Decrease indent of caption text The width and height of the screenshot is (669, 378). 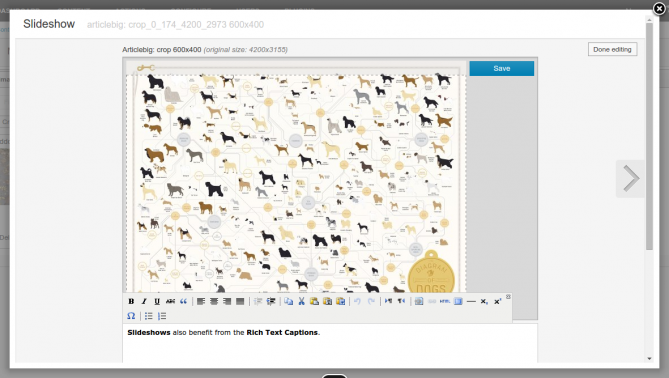pyautogui.click(x=258, y=301)
